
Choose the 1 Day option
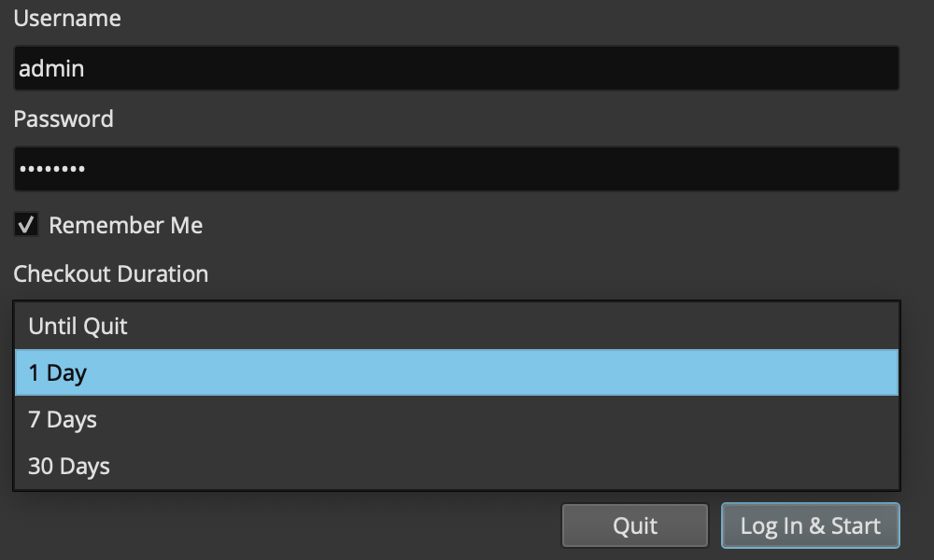click(x=456, y=373)
